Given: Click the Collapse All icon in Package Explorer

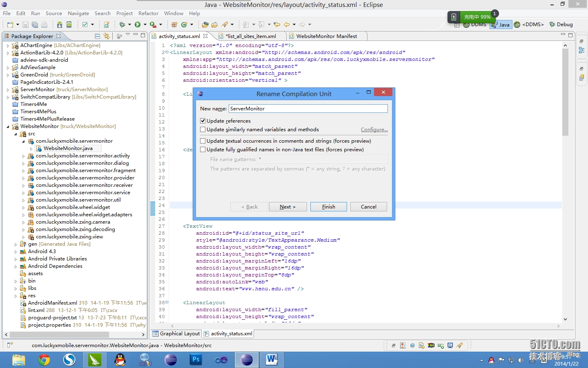Looking at the screenshot, I should point(97,36).
